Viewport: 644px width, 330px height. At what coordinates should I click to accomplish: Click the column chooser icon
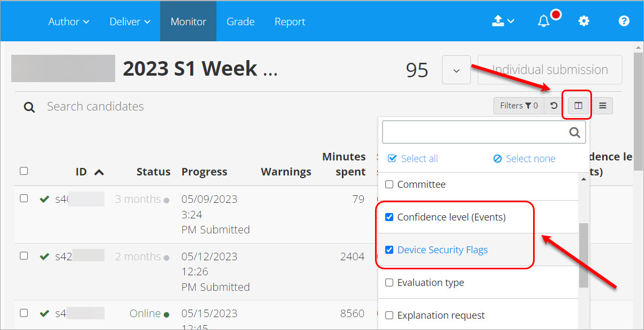pos(578,106)
